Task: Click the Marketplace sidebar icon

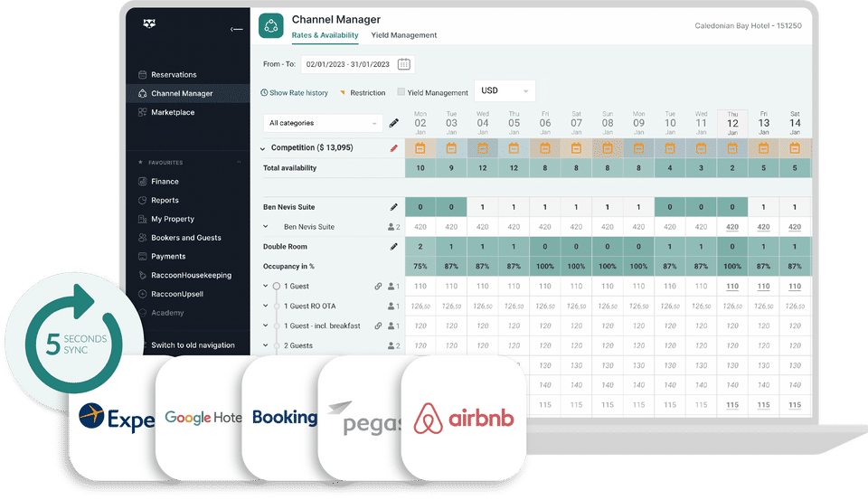Action: (142, 112)
